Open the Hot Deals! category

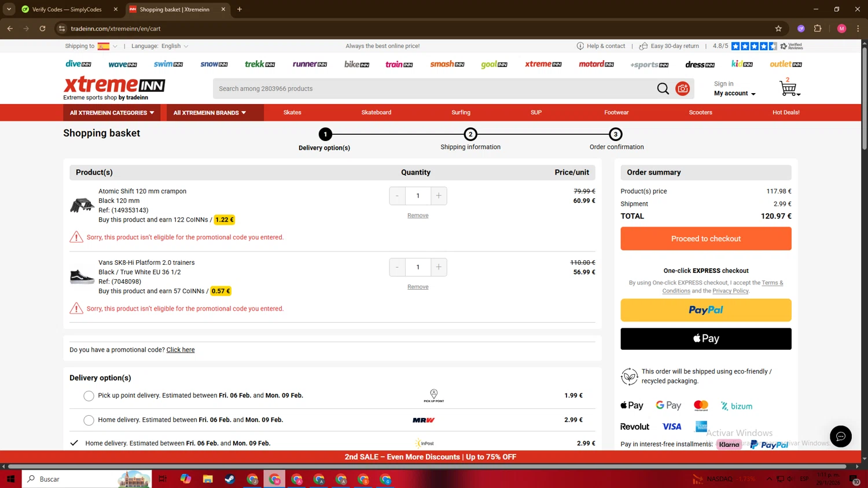click(786, 113)
